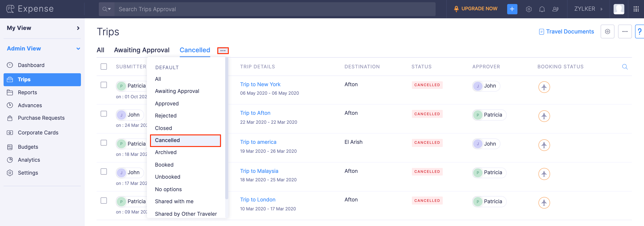Screen dimensions: 644x226
Task: Click the blue plus quick-create button
Action: tap(512, 9)
